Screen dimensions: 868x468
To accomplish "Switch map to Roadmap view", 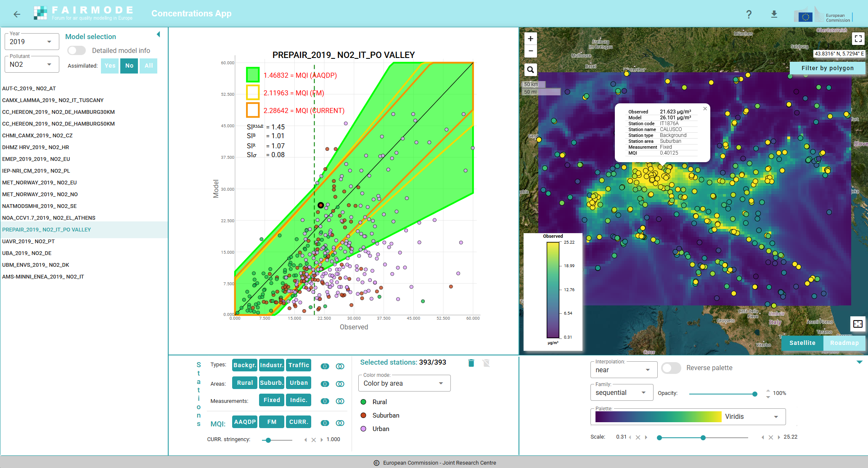I will click(x=844, y=343).
